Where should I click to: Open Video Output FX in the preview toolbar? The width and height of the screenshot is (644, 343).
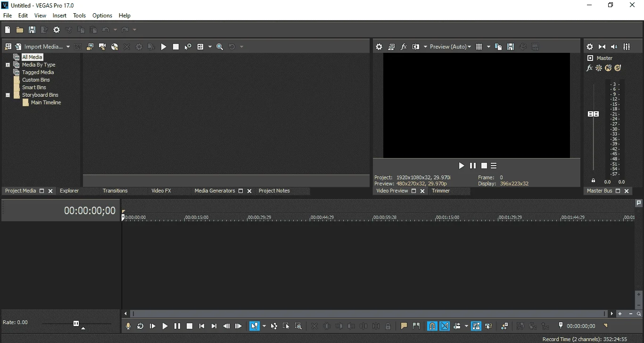tap(404, 47)
